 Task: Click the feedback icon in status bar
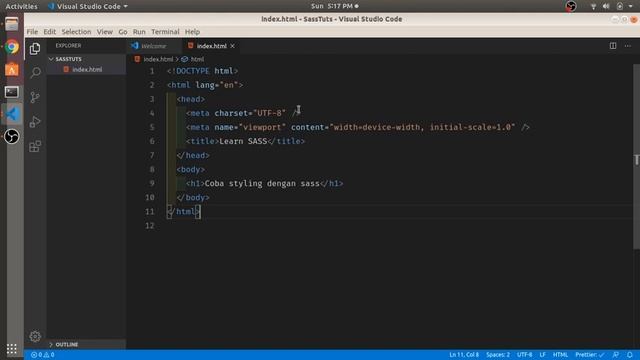(616, 355)
